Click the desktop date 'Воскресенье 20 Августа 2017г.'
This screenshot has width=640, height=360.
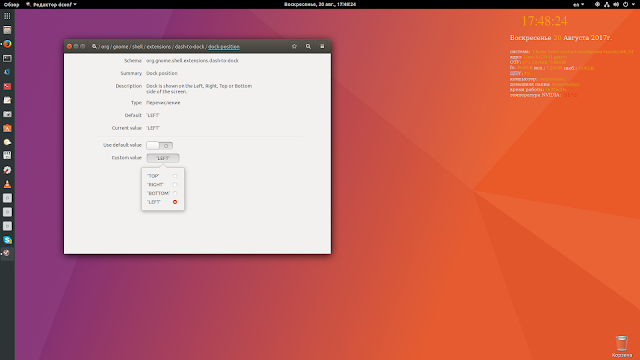[x=561, y=38]
